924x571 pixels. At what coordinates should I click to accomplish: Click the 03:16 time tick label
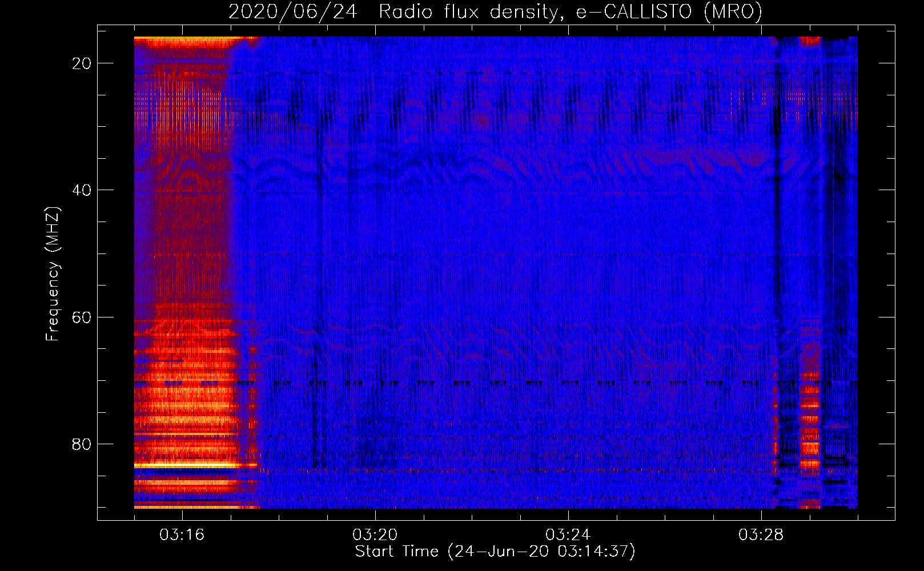pos(182,535)
